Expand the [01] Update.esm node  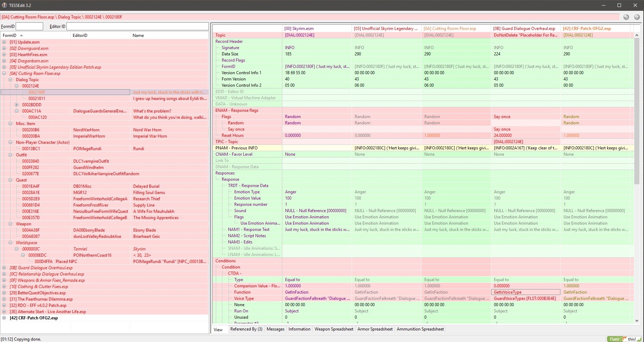(4, 42)
